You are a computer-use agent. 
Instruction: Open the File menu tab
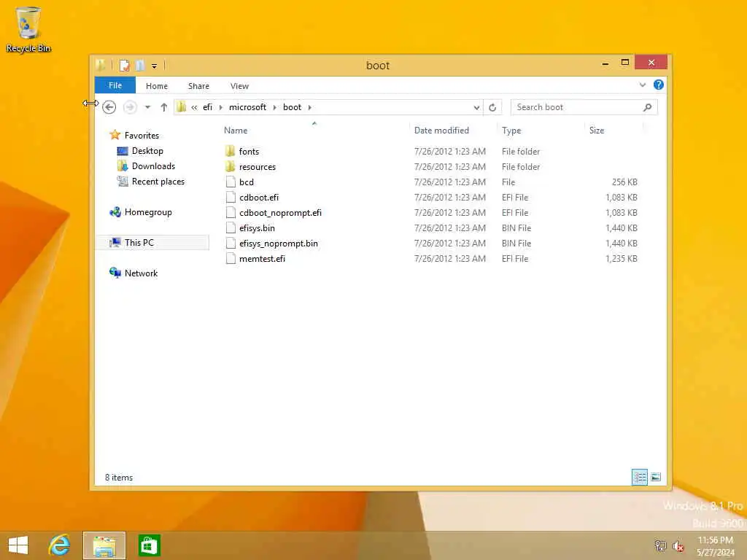[115, 85]
